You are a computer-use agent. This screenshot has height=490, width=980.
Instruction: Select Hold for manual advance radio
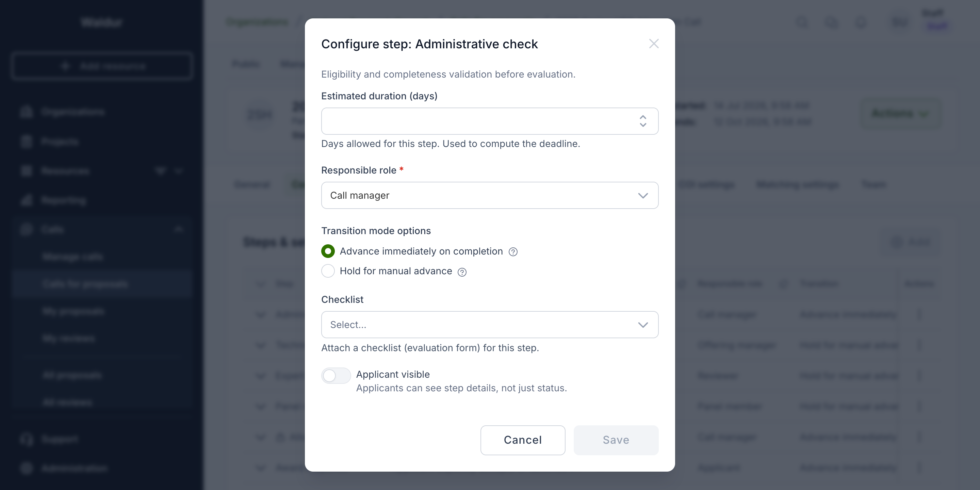point(328,271)
